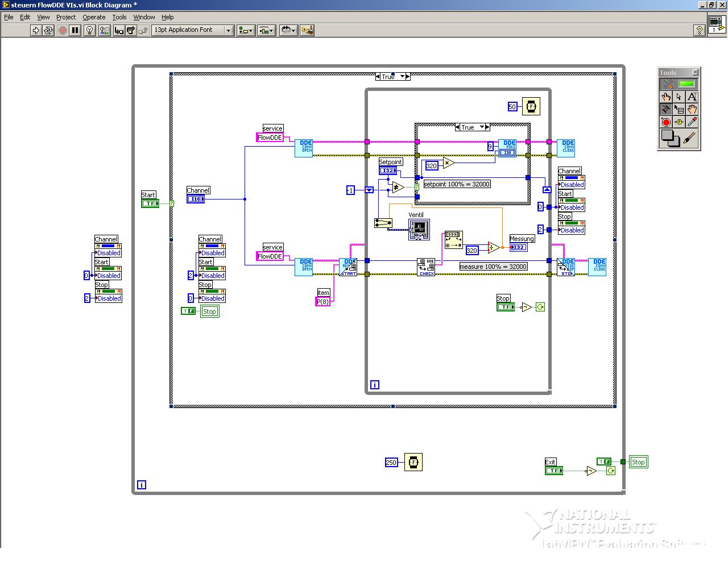Select the Get Color dropper tool
The width and height of the screenshot is (728, 582).
click(x=692, y=122)
